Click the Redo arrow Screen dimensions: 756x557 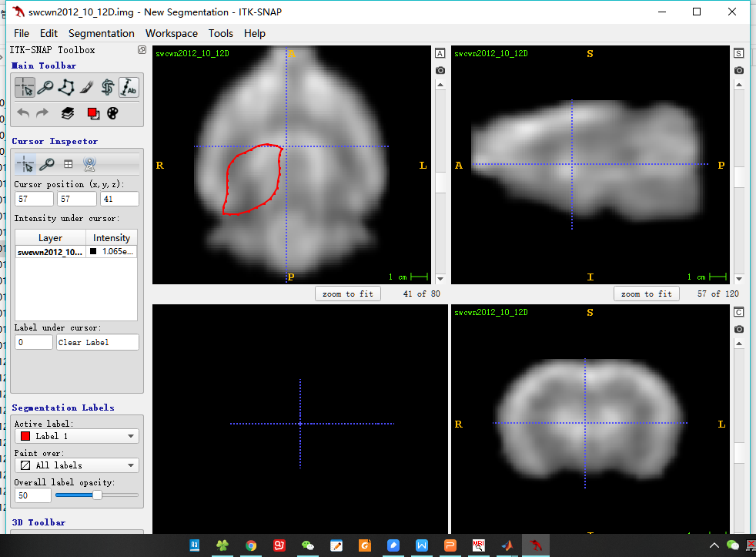click(x=42, y=113)
